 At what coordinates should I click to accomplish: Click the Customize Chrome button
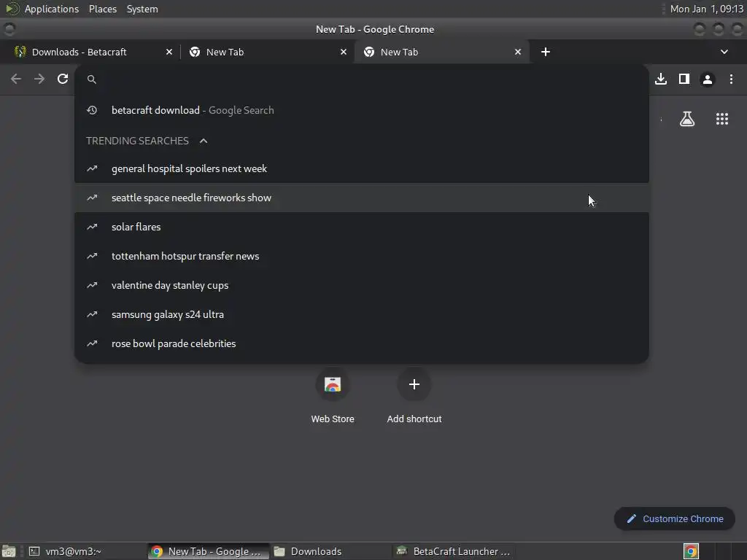[675, 519]
